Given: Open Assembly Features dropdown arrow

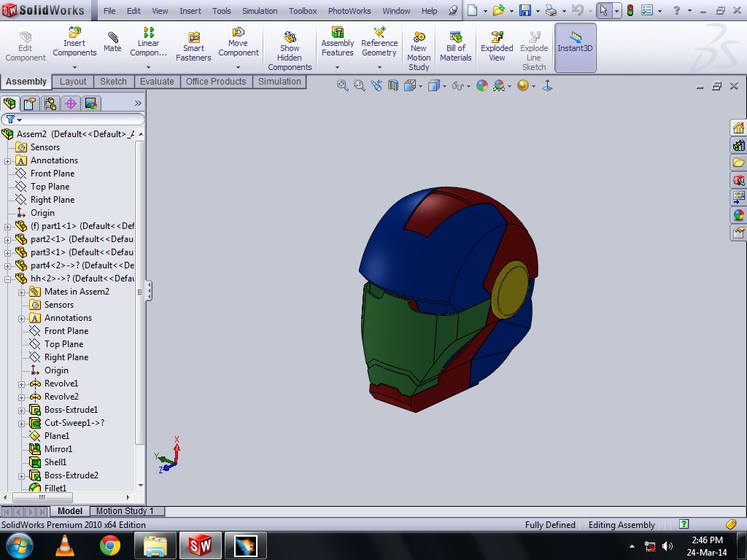Looking at the screenshot, I should point(337,68).
